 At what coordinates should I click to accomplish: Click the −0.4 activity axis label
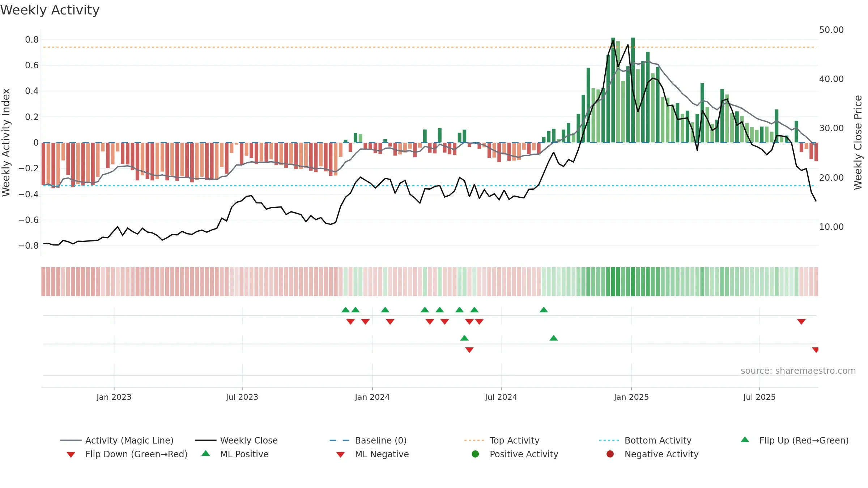(29, 194)
